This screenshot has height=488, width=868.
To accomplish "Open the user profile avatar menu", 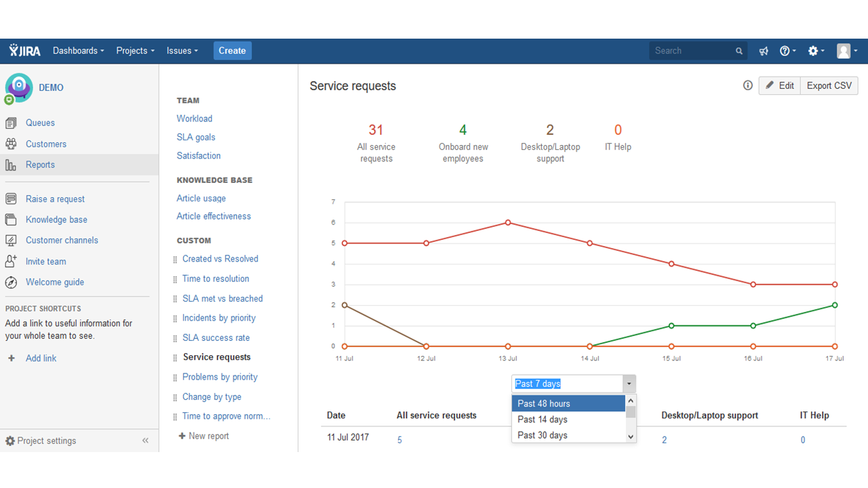I will pos(847,51).
